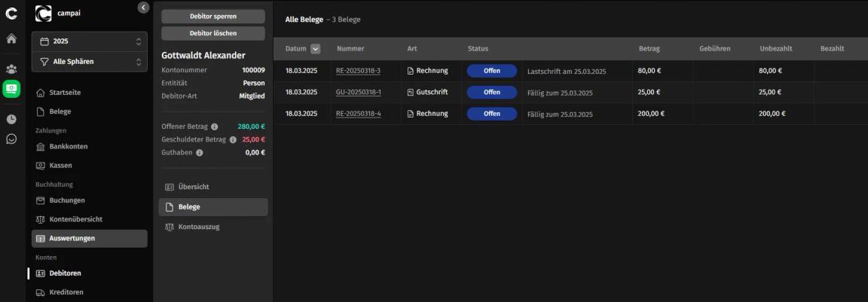Open credit note link GU-20250318-1
The image size is (868, 302).
pyautogui.click(x=358, y=93)
